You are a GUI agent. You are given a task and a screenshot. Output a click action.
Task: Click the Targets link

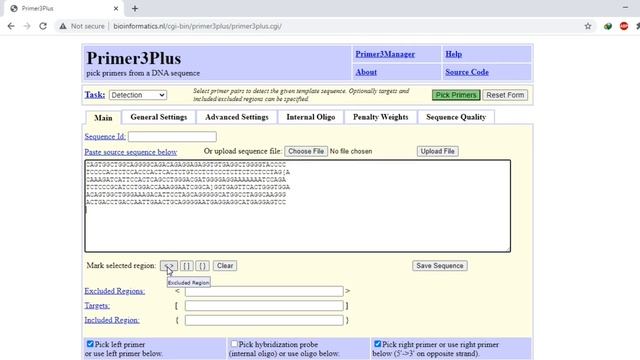(x=97, y=306)
